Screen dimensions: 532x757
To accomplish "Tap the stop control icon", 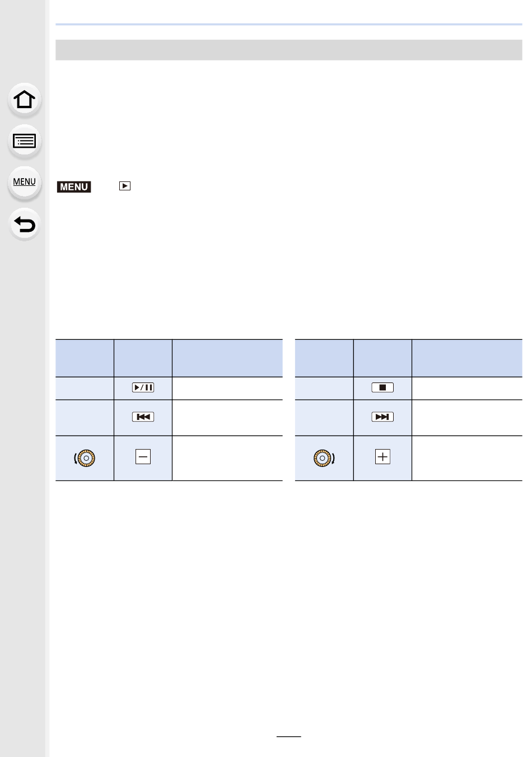I will (x=382, y=387).
